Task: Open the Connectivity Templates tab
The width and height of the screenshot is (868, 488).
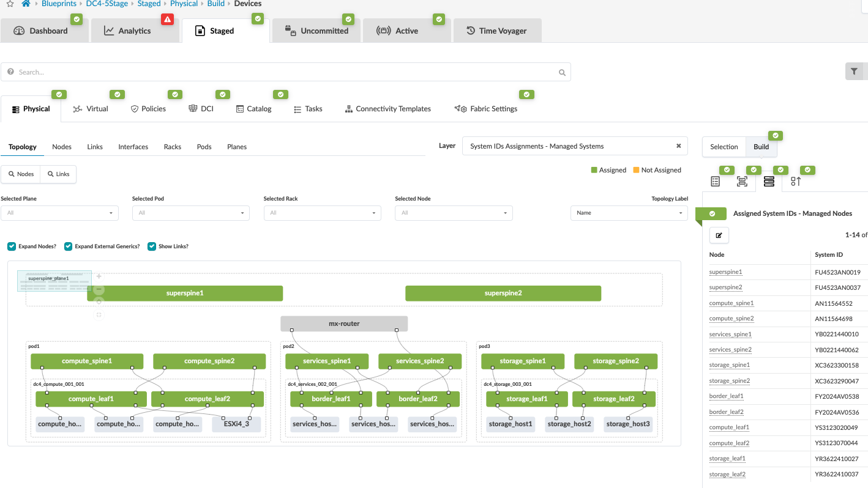Action: pos(387,109)
